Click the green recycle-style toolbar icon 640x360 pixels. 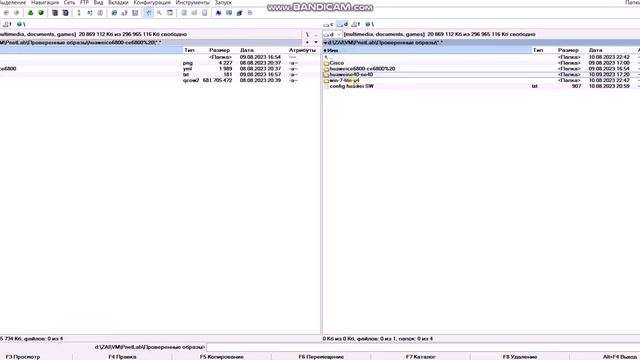tap(31, 13)
